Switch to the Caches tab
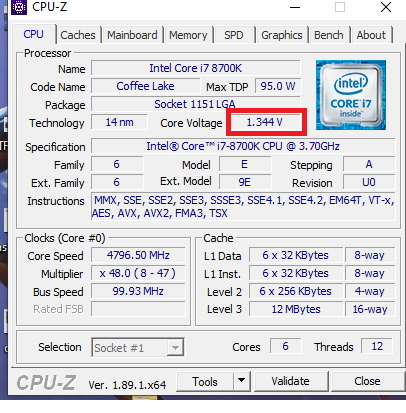Image resolution: width=406 pixels, height=413 pixels. 78,35
